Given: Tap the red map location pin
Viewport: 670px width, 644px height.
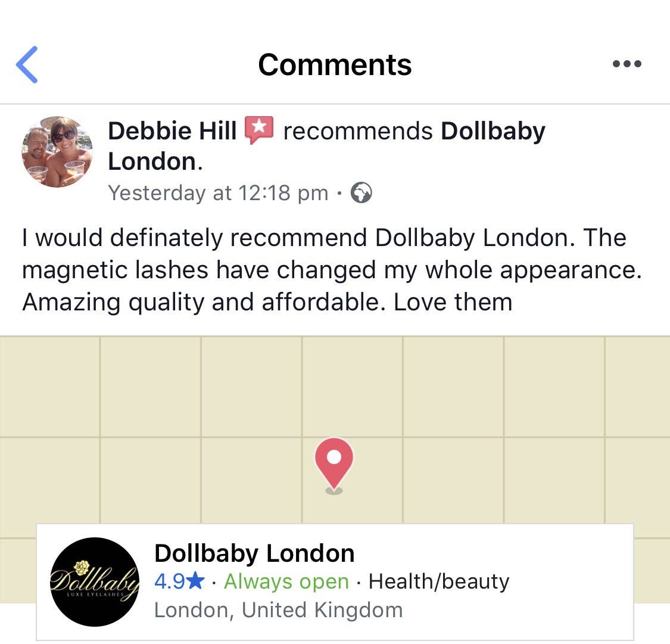Looking at the screenshot, I should click(334, 465).
